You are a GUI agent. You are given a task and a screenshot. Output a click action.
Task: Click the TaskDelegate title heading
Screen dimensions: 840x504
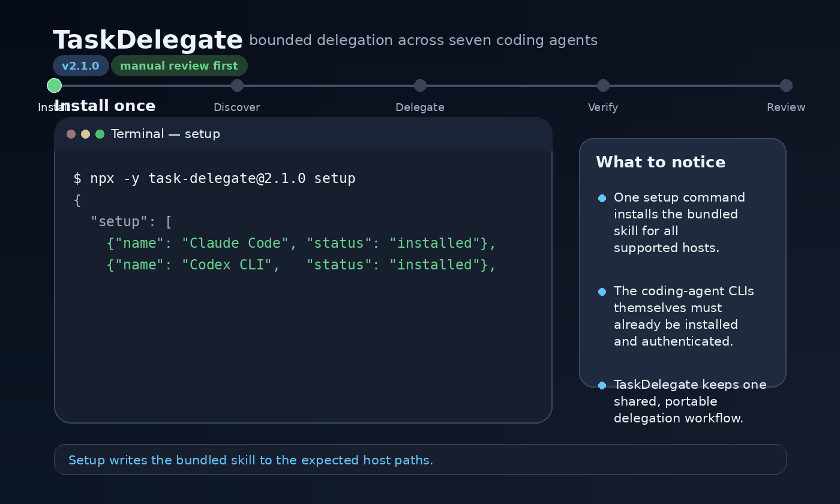[x=148, y=40]
